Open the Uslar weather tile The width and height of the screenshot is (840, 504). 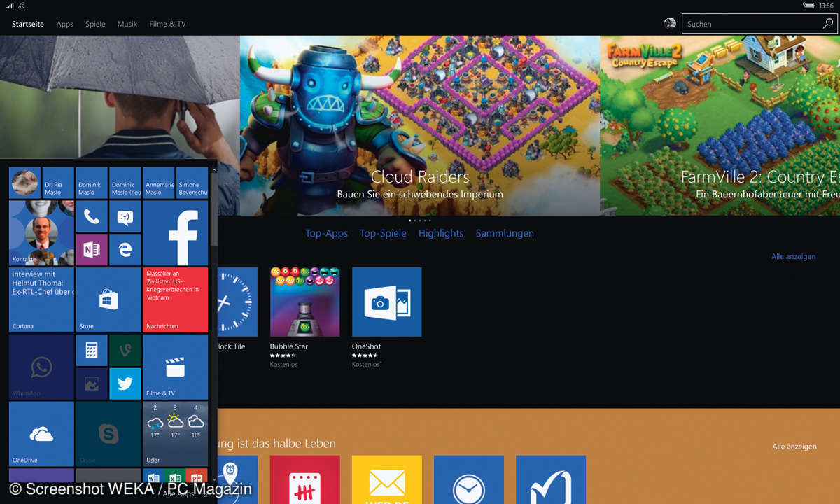click(x=176, y=434)
